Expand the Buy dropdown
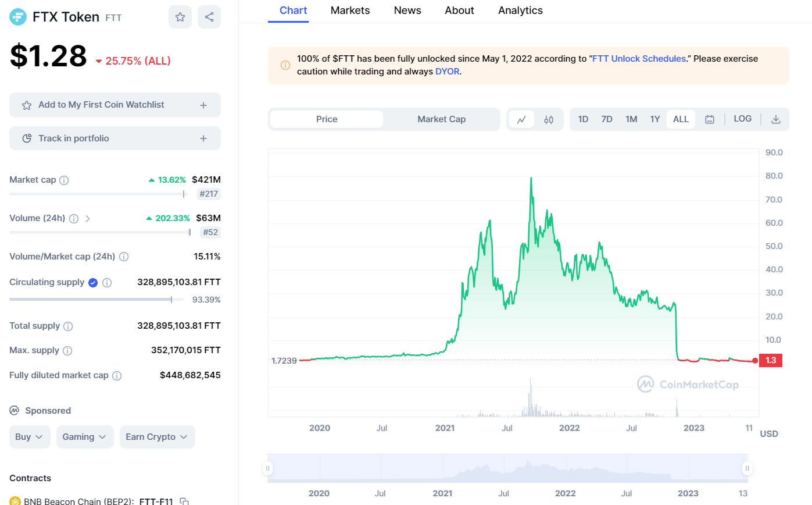The image size is (812, 505). point(30,437)
